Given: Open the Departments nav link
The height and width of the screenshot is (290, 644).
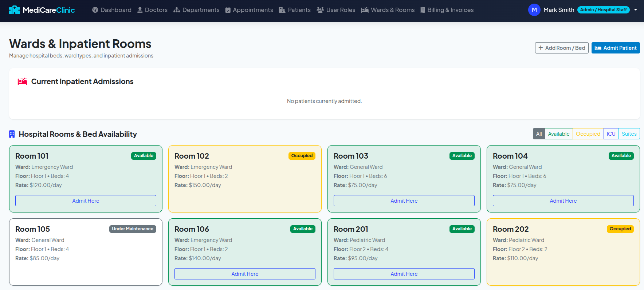Looking at the screenshot, I should (x=196, y=10).
